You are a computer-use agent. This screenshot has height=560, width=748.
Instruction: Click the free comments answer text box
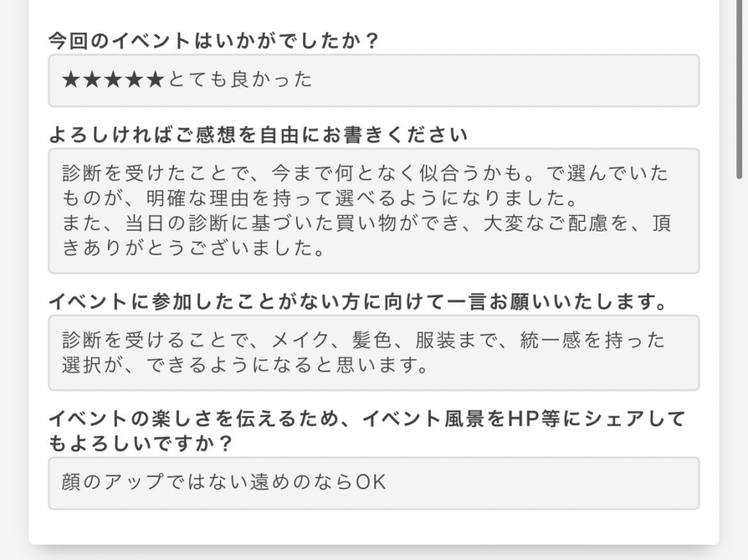373,211
